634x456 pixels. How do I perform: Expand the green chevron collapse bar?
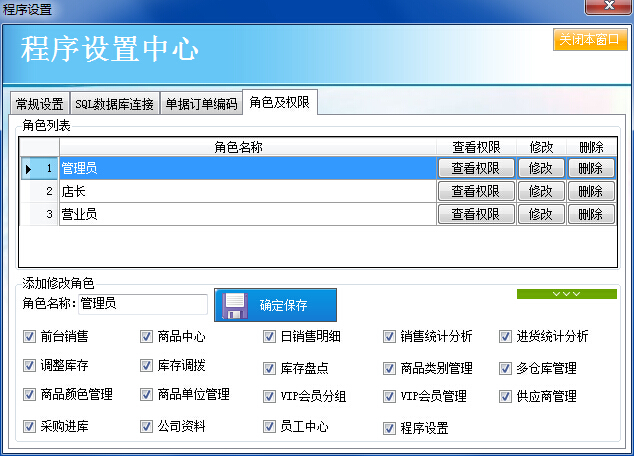566,294
